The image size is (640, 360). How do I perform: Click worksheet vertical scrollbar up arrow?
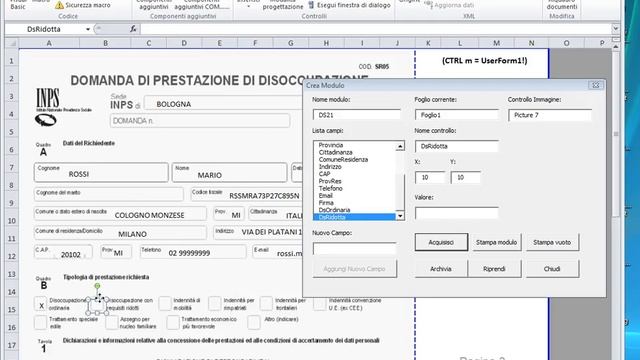point(616,47)
